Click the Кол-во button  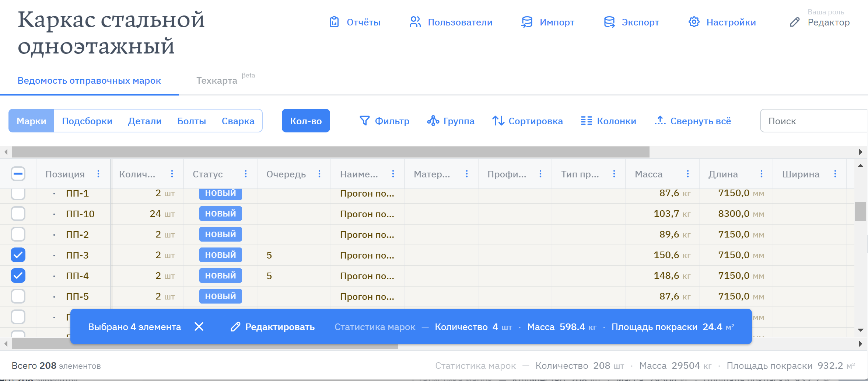306,121
